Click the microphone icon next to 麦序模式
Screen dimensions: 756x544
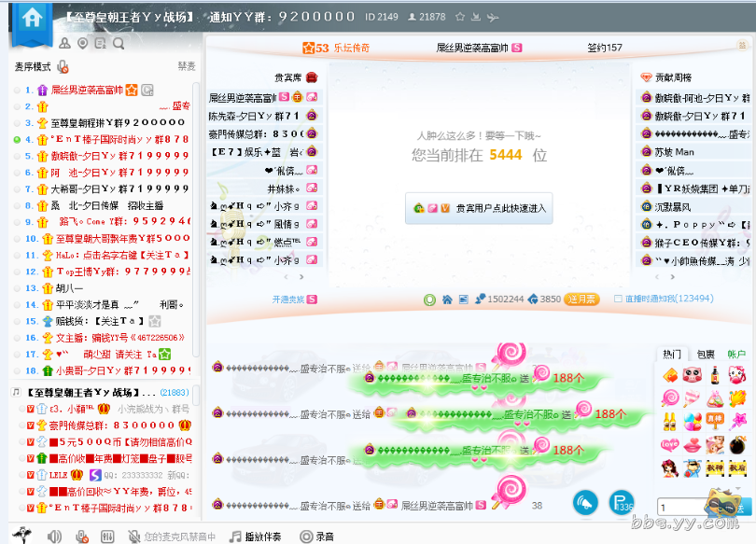[63, 67]
